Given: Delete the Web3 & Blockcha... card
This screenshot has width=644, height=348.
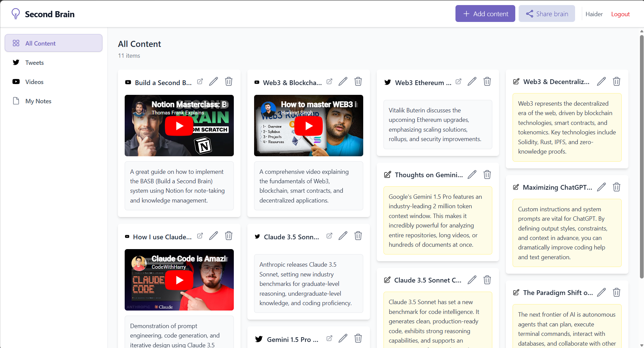Looking at the screenshot, I should click(x=358, y=81).
